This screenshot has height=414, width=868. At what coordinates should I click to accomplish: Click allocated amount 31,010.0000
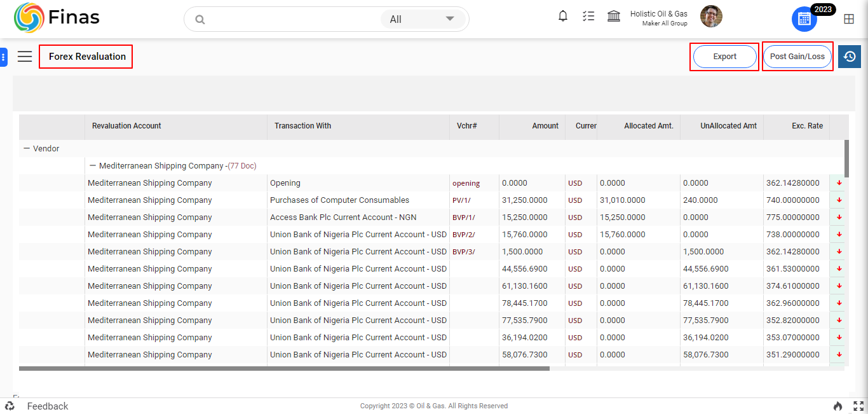pos(622,200)
